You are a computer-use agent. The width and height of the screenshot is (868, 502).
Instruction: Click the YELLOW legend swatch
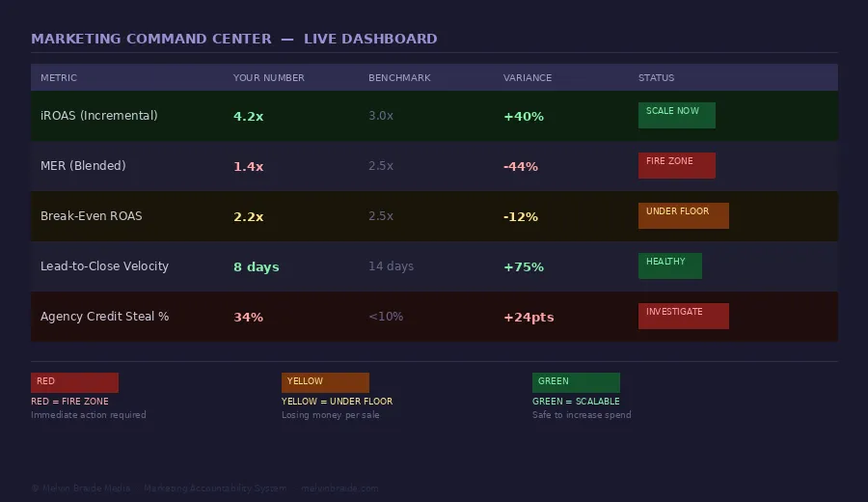tap(325, 382)
